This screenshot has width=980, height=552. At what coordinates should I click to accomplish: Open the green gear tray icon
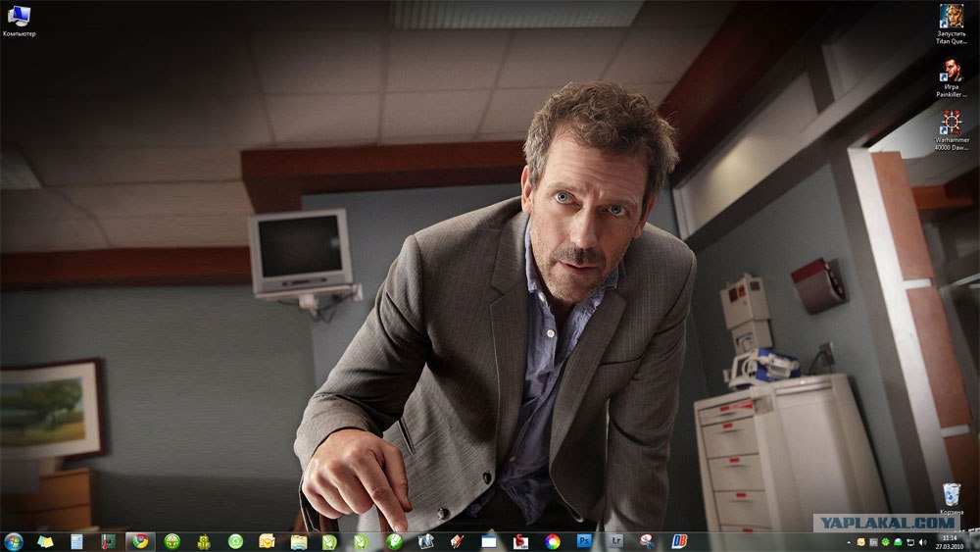pyautogui.click(x=886, y=542)
